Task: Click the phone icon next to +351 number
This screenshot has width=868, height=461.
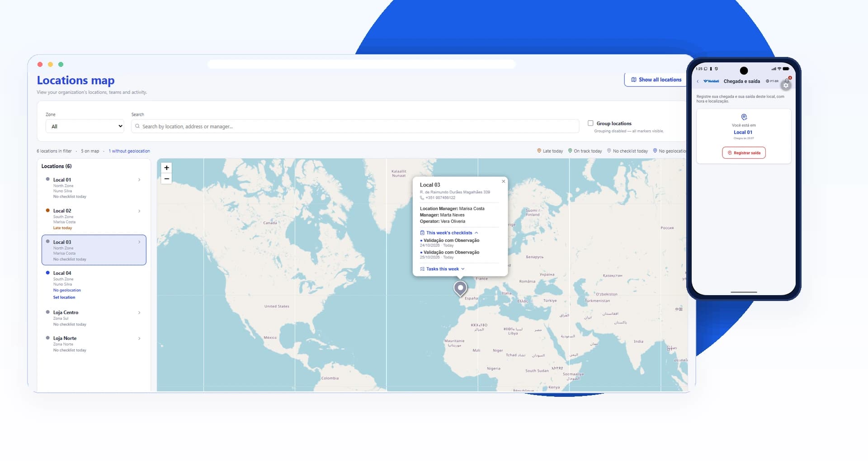Action: coord(422,198)
